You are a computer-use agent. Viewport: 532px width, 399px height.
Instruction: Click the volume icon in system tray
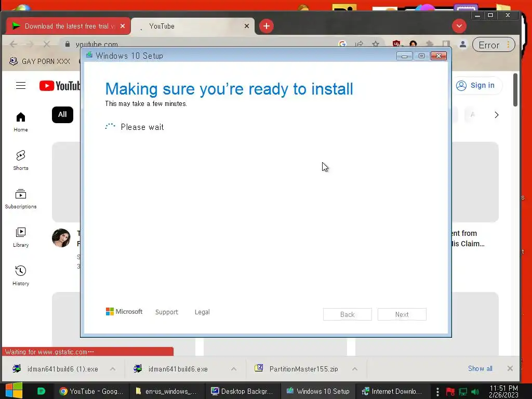(x=475, y=392)
